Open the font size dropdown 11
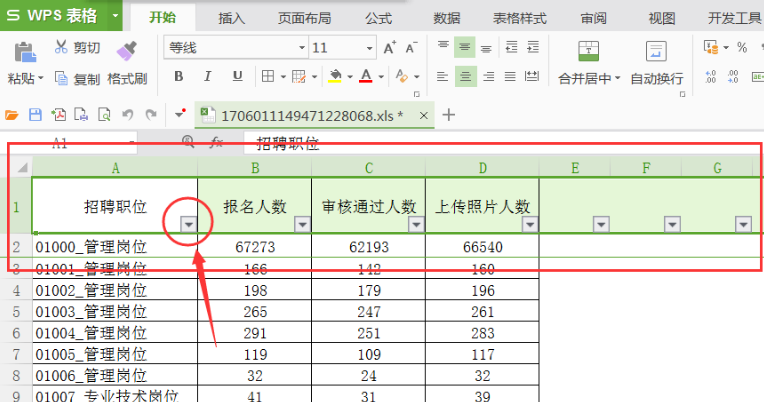The width and height of the screenshot is (764, 402). [x=369, y=48]
